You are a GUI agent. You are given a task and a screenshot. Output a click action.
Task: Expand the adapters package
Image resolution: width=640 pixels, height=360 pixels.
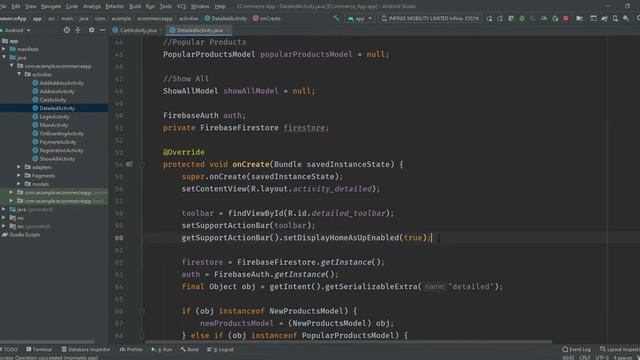19,167
